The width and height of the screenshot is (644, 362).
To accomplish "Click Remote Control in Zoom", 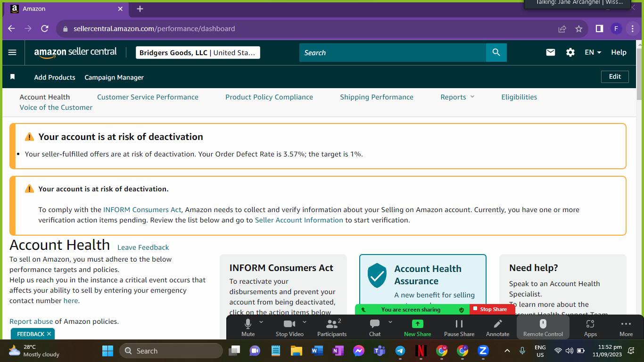I will [x=543, y=327].
